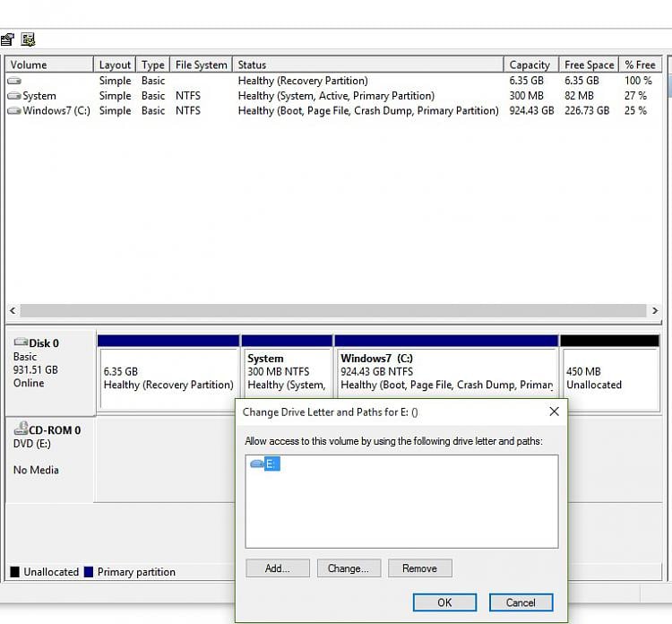Screen dimensions: 672x624
Task: Select the Windows7 (C:) volume drive icon
Action: pos(14,110)
